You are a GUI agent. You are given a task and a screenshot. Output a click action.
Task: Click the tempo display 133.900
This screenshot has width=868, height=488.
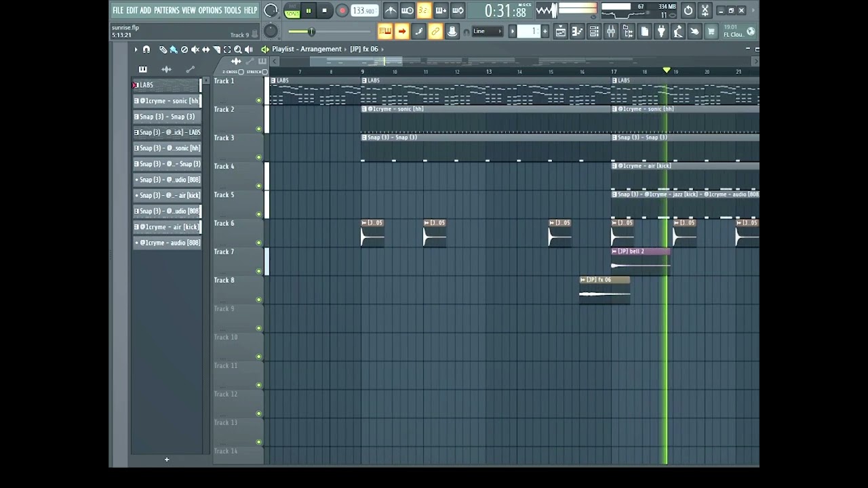[364, 10]
